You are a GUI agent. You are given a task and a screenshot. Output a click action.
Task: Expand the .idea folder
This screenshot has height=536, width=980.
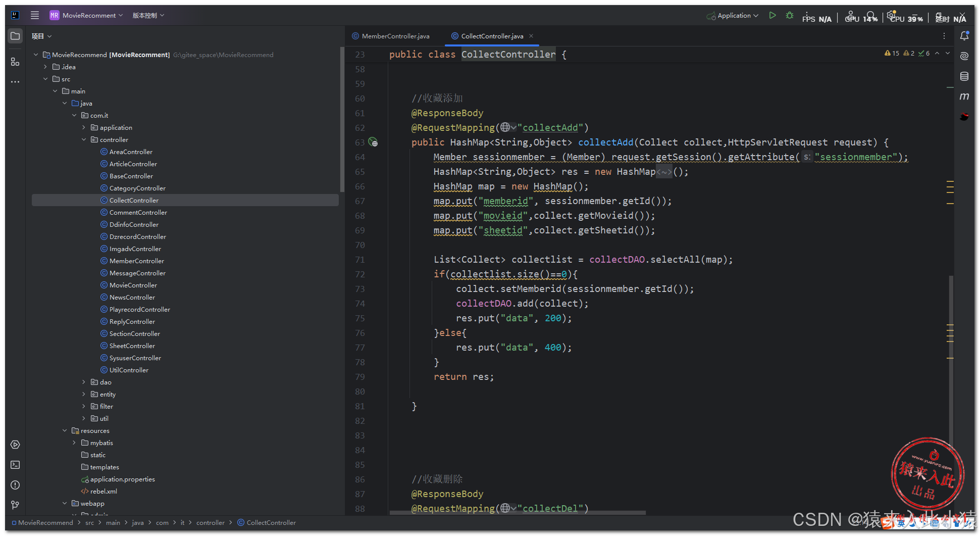[45, 67]
